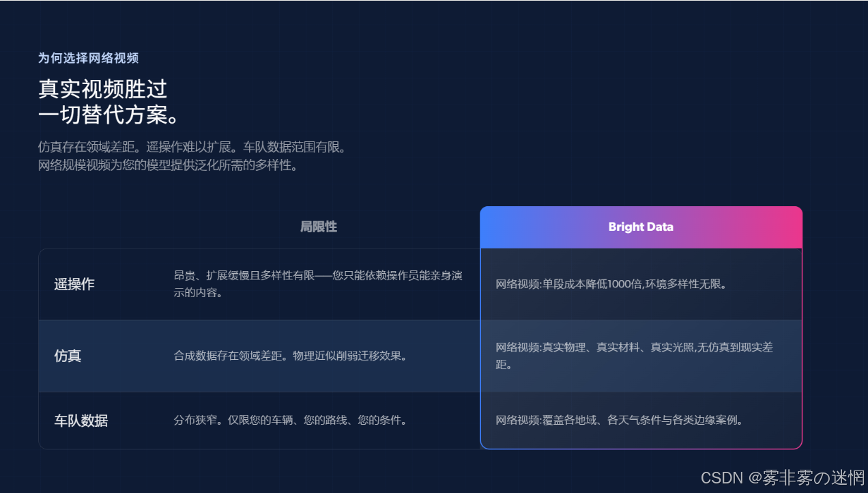This screenshot has height=493, width=868.
Task: Click the limitation text 昂贵、扩展缓慢且多样性有限
Action: [x=319, y=284]
